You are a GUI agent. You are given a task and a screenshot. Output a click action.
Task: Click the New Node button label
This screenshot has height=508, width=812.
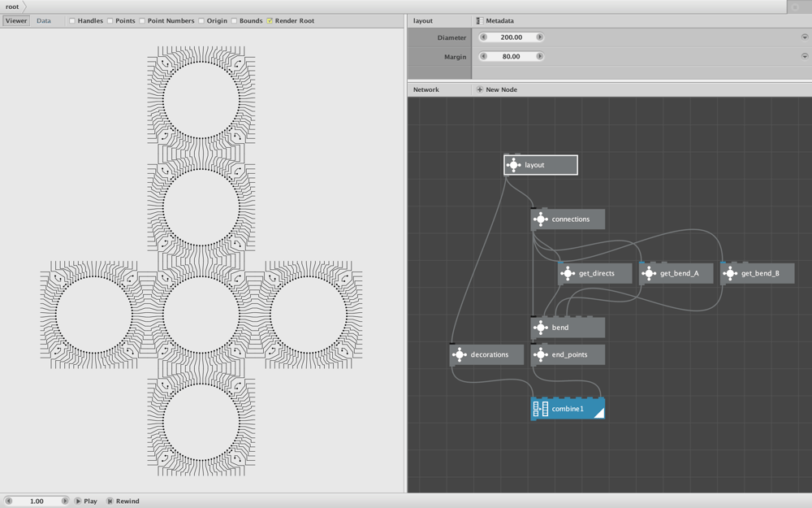501,89
